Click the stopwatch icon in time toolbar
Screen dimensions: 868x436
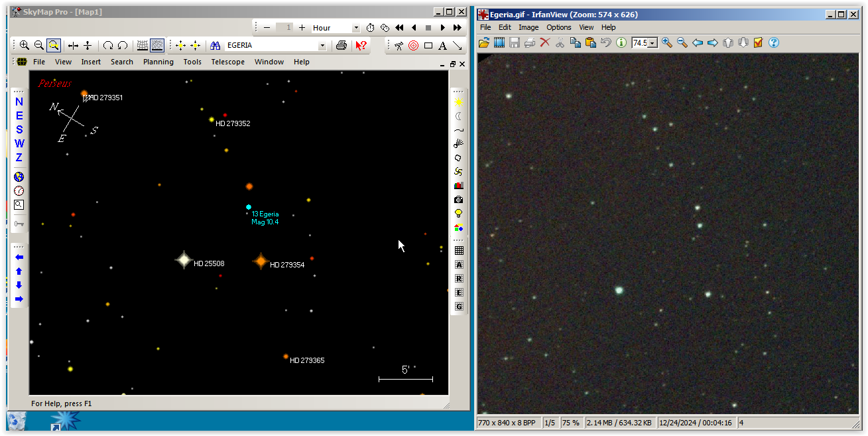(x=370, y=27)
